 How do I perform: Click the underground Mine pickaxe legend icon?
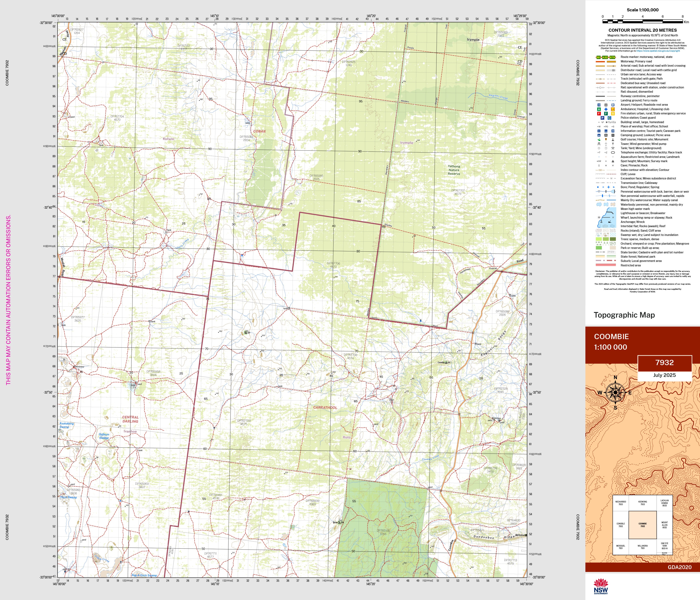pos(613,148)
